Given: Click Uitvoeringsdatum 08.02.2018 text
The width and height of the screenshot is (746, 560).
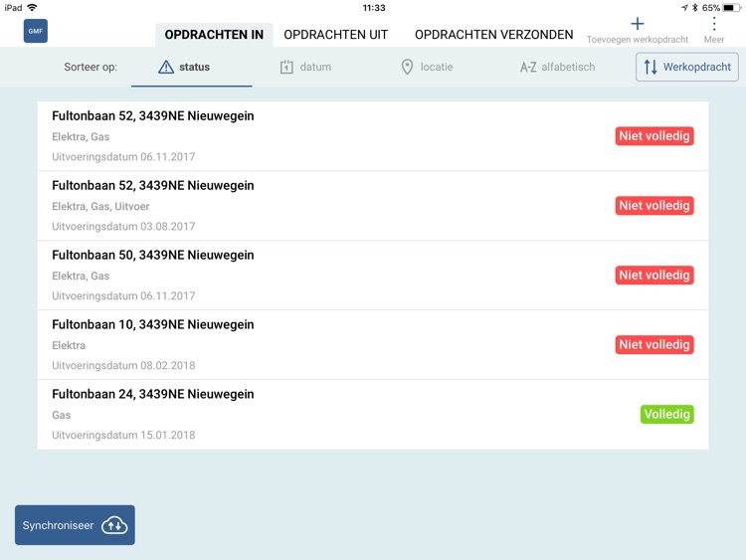Looking at the screenshot, I should click(x=123, y=365).
